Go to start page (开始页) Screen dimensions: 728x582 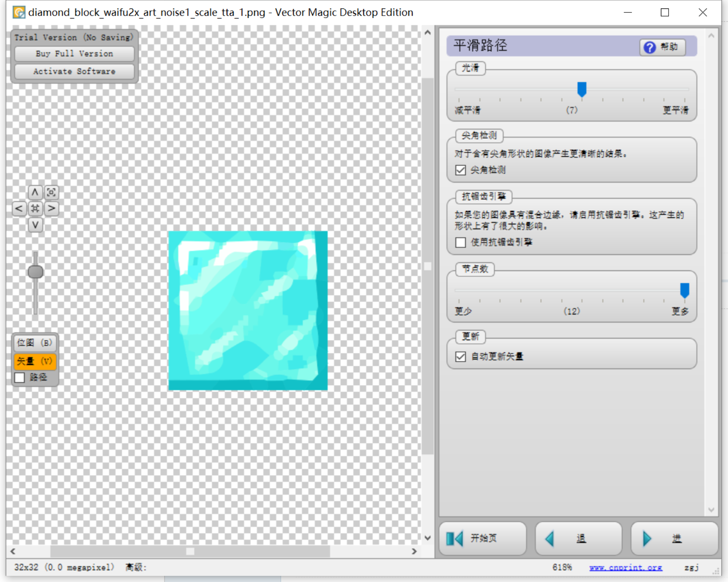tap(483, 538)
